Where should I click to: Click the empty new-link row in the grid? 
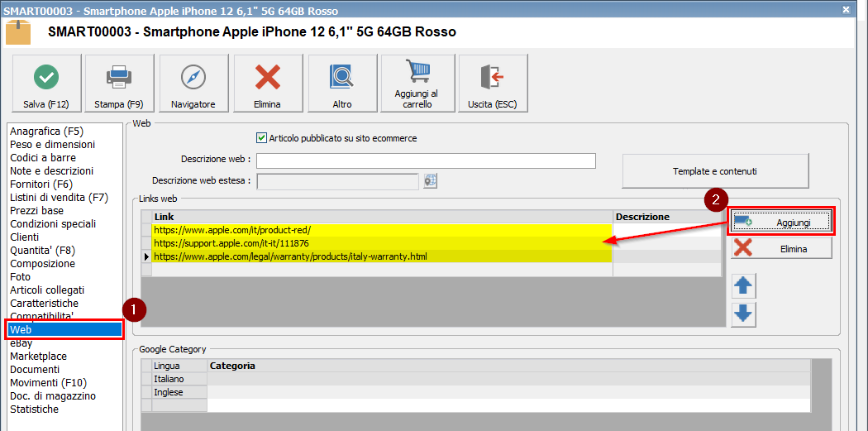(x=382, y=270)
